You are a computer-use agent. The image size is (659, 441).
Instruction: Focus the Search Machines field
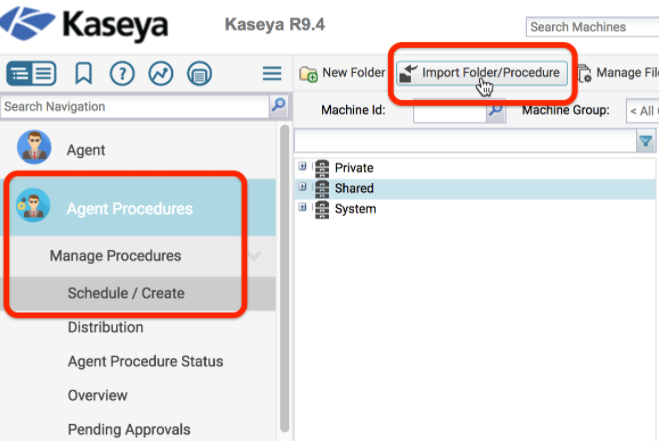pyautogui.click(x=592, y=27)
